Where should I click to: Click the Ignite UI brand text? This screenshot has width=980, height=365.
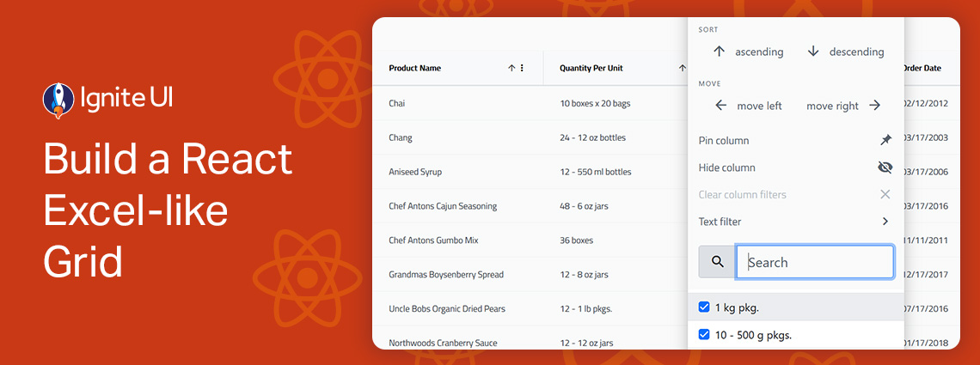[127, 99]
